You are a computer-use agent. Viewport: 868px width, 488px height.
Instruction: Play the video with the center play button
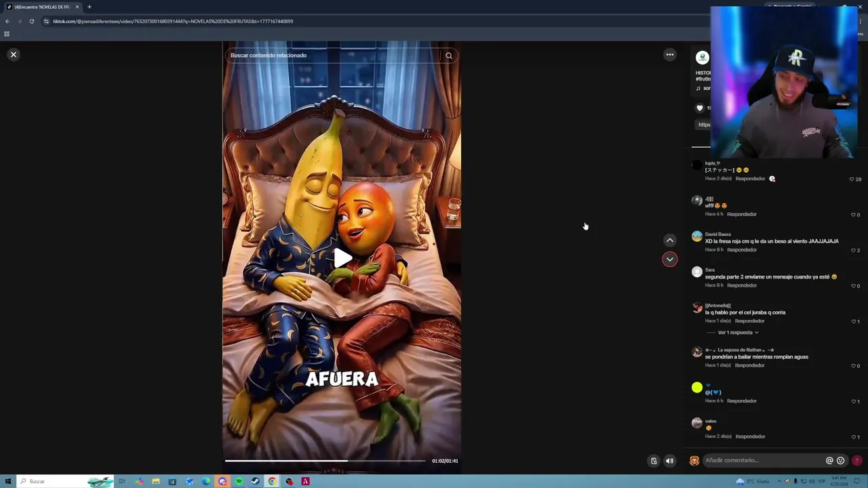342,258
